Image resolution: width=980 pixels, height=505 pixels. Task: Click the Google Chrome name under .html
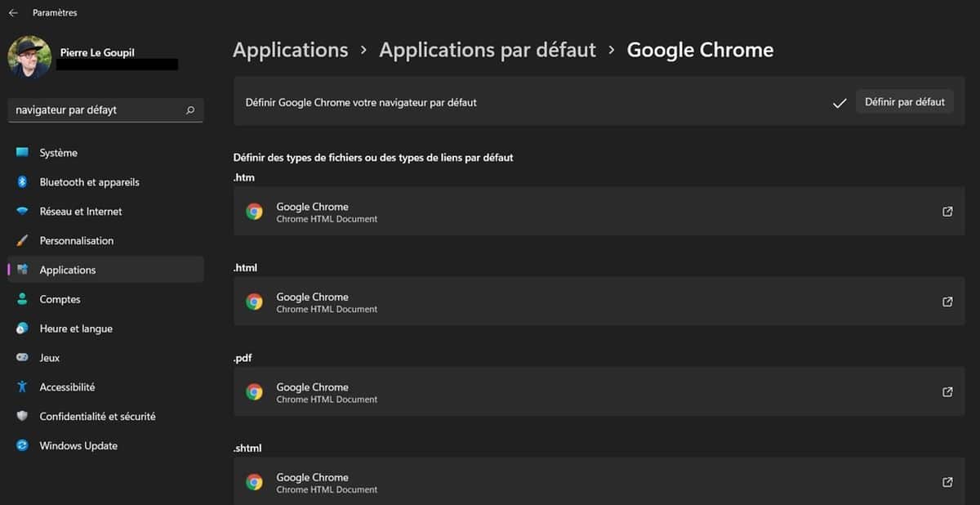[312, 297]
